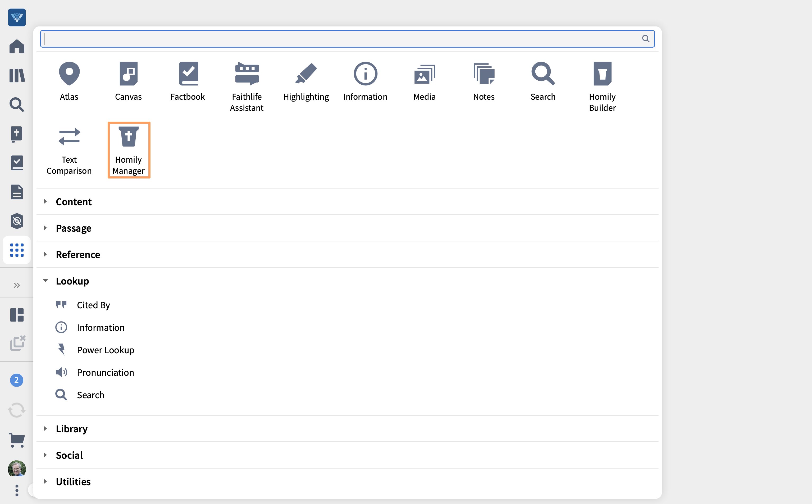Open the Documents sidebar icon
This screenshot has width=812, height=504.
(17, 192)
